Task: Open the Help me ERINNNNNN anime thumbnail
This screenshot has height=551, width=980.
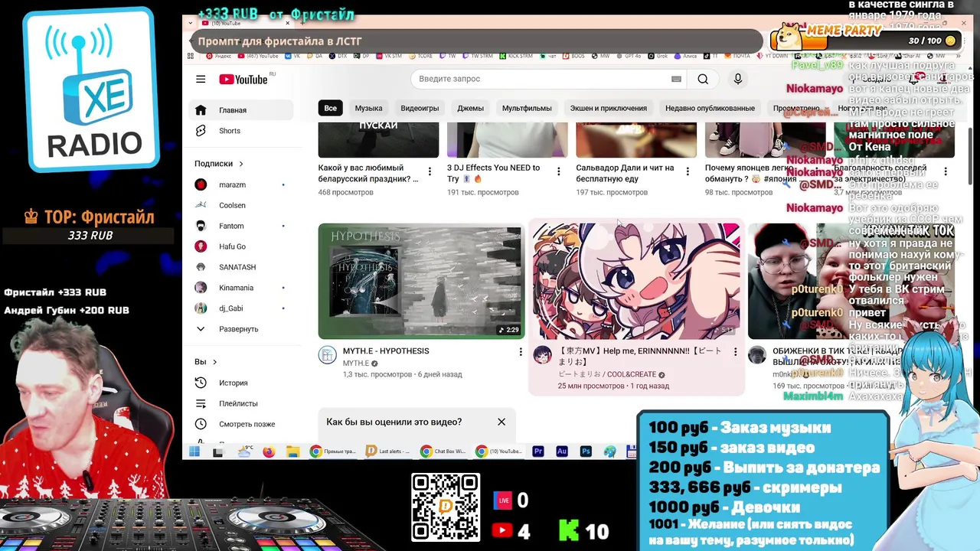Action: click(636, 281)
